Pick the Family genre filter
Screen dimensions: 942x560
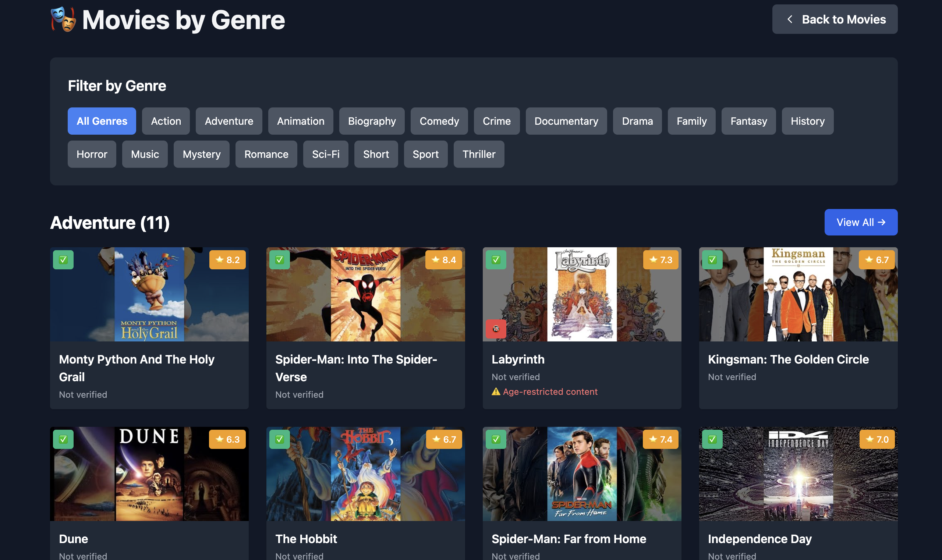click(691, 121)
